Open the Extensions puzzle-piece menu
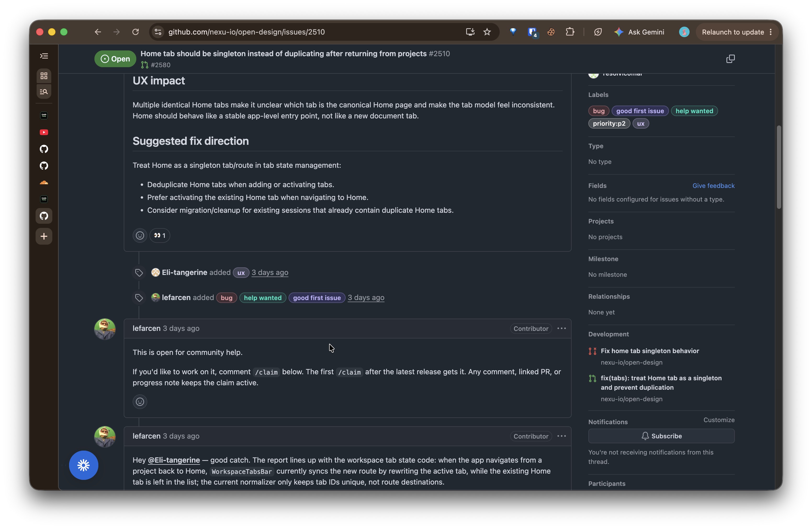This screenshot has height=529, width=812. (x=570, y=32)
